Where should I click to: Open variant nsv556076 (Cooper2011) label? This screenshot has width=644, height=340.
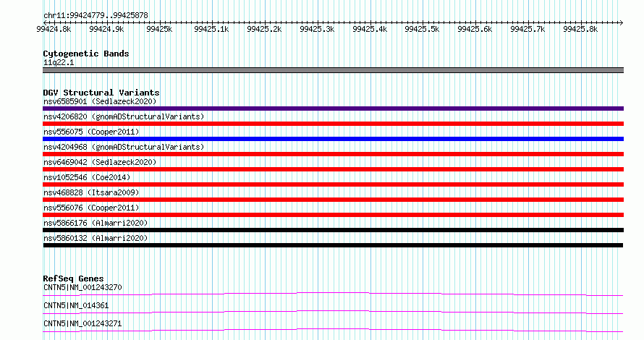click(x=92, y=208)
